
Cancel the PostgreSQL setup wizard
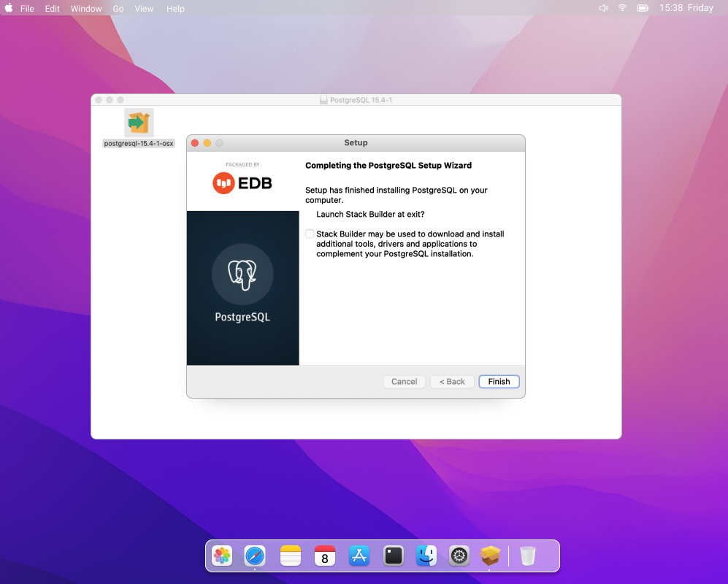tap(404, 381)
